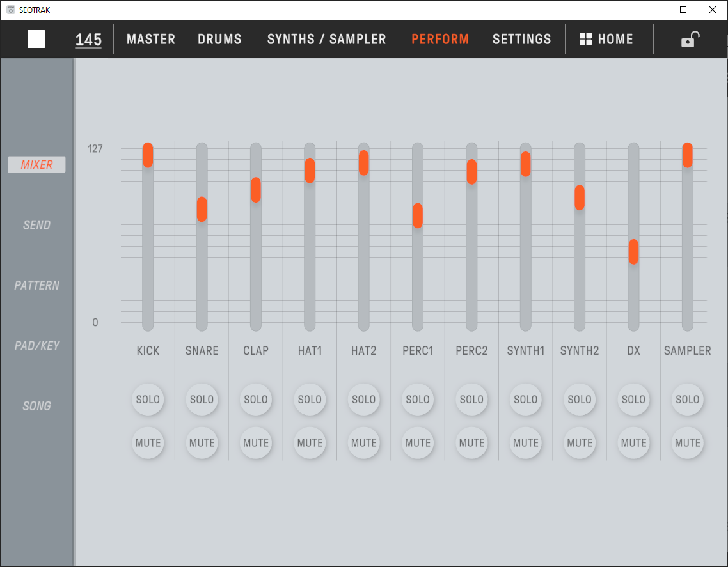This screenshot has width=728, height=567.
Task: Click the SYNTH1 volume fader handle
Action: [x=526, y=164]
